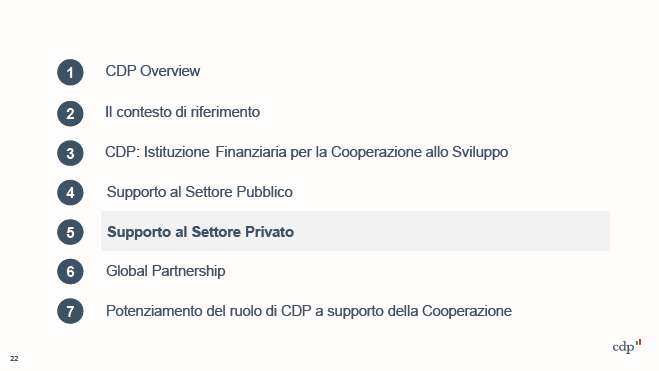Click the number 6 circle badge
Screen dimensions: 659x371
pyautogui.click(x=70, y=271)
